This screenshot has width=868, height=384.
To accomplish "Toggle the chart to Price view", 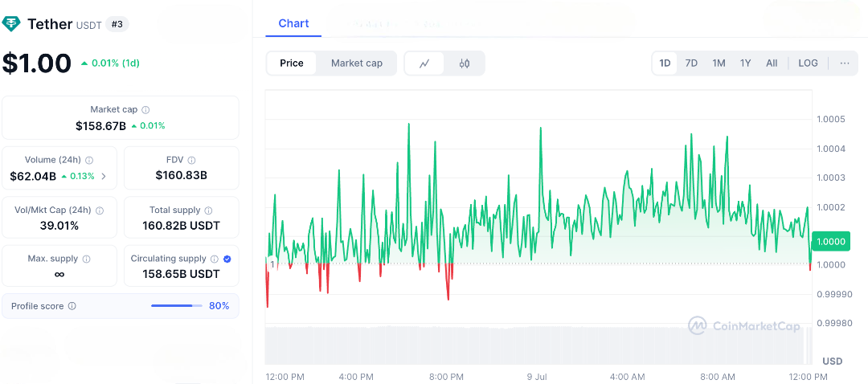I will 292,63.
